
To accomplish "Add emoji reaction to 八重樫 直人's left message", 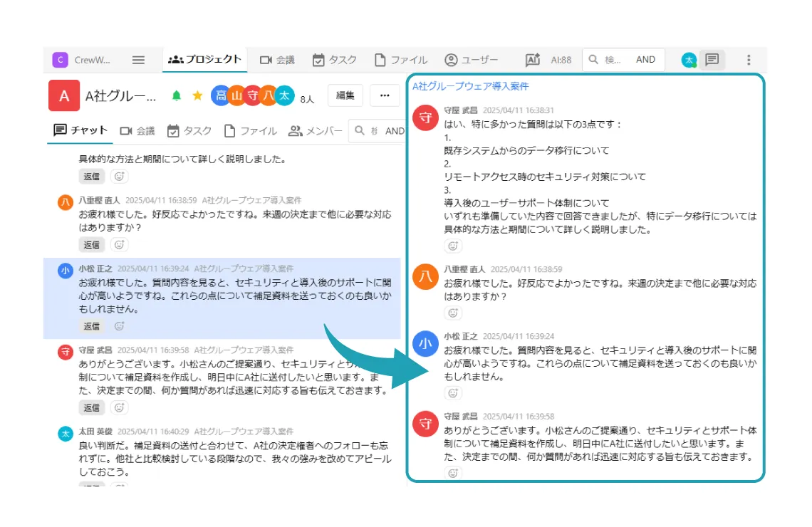I will 120,245.
